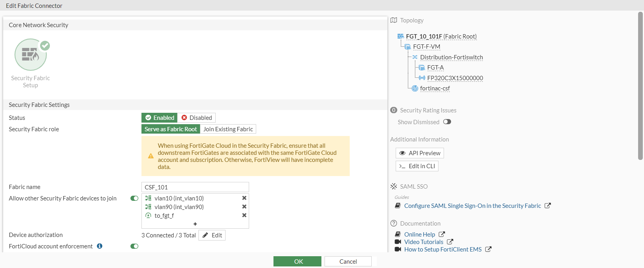Set status to Disabled
644x268 pixels.
[x=196, y=118]
